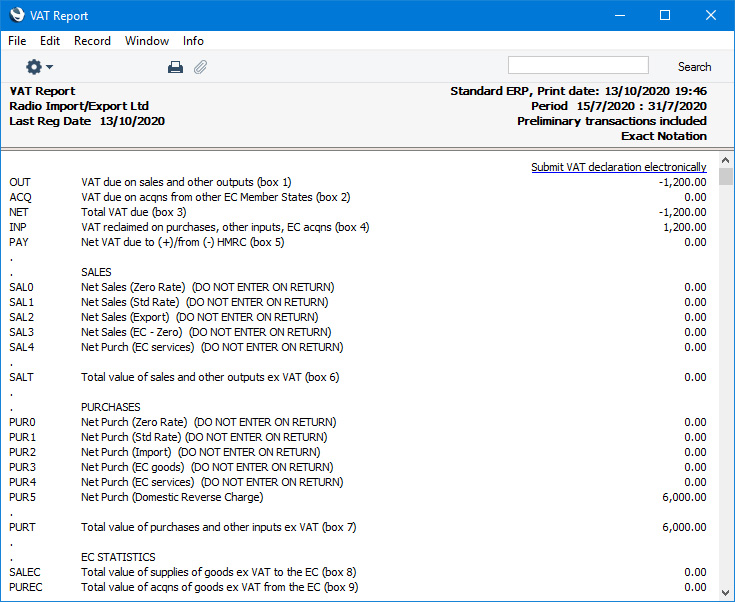Minimize the VAT Report window
735x602 pixels.
point(620,15)
